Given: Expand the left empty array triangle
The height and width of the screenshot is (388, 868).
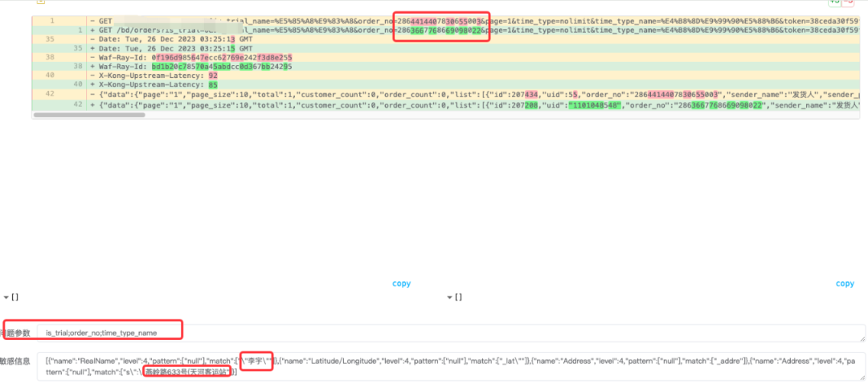Looking at the screenshot, I should pyautogui.click(x=6, y=297).
